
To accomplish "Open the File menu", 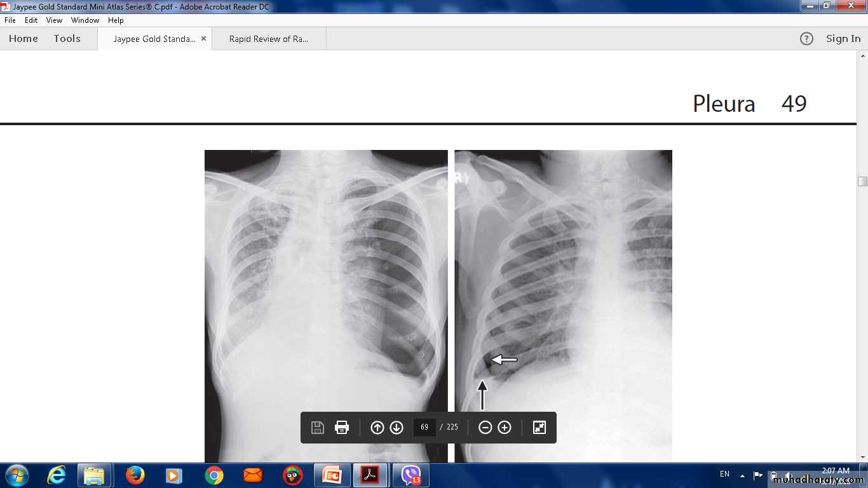I will [x=10, y=20].
